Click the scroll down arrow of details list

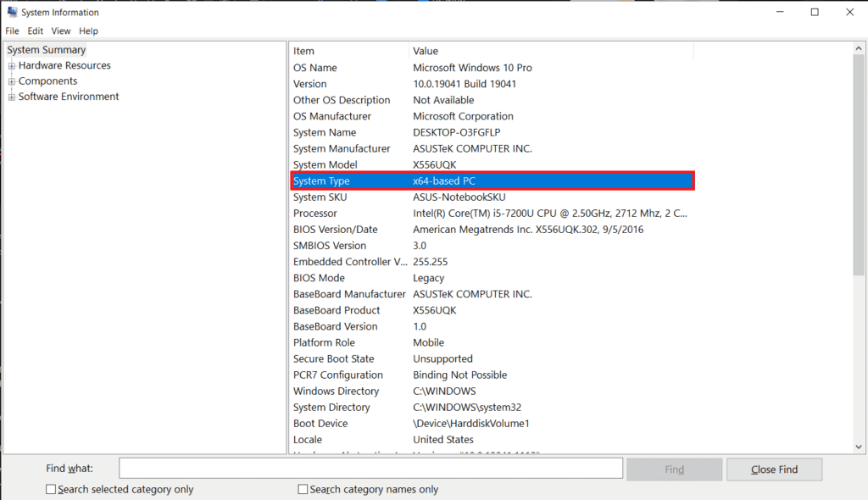[859, 446]
